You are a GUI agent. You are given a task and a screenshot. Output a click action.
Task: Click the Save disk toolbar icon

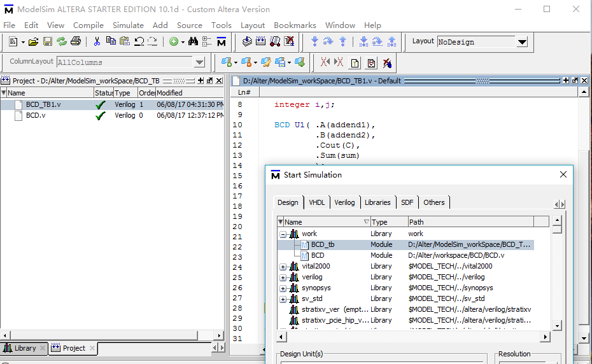pyautogui.click(x=48, y=41)
